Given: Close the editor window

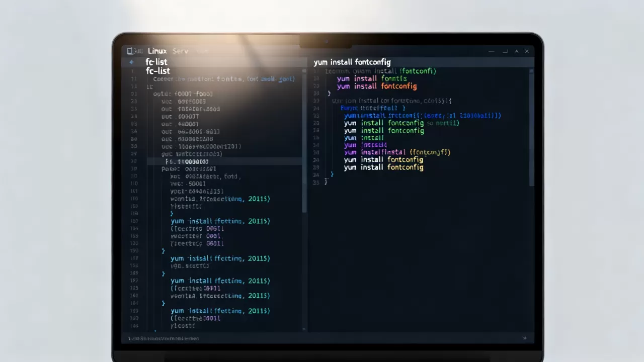Looking at the screenshot, I should point(527,51).
